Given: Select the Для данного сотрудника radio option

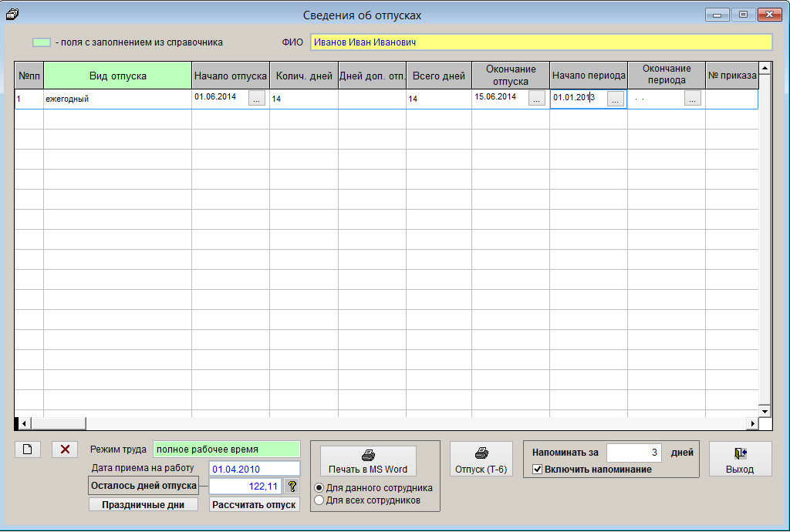Looking at the screenshot, I should coord(319,488).
